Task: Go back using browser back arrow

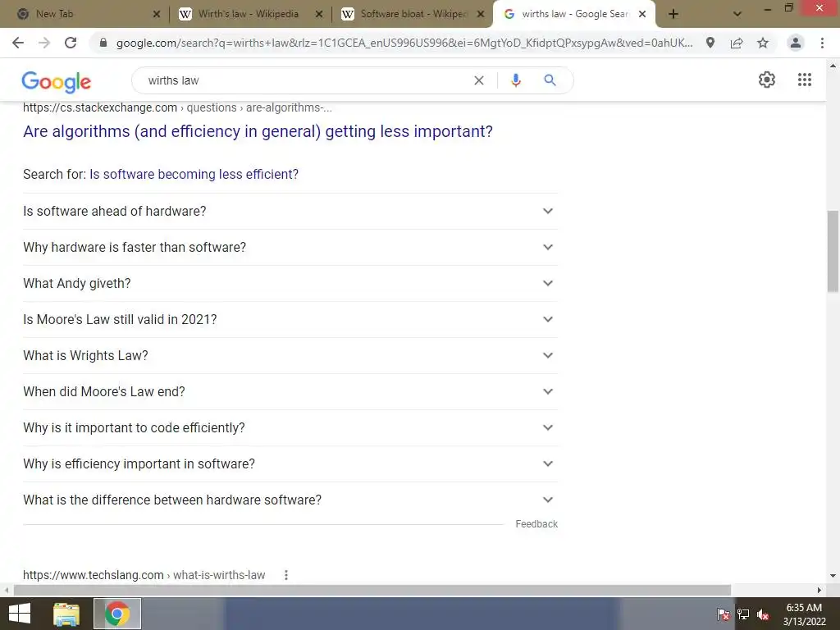Action: click(x=18, y=43)
